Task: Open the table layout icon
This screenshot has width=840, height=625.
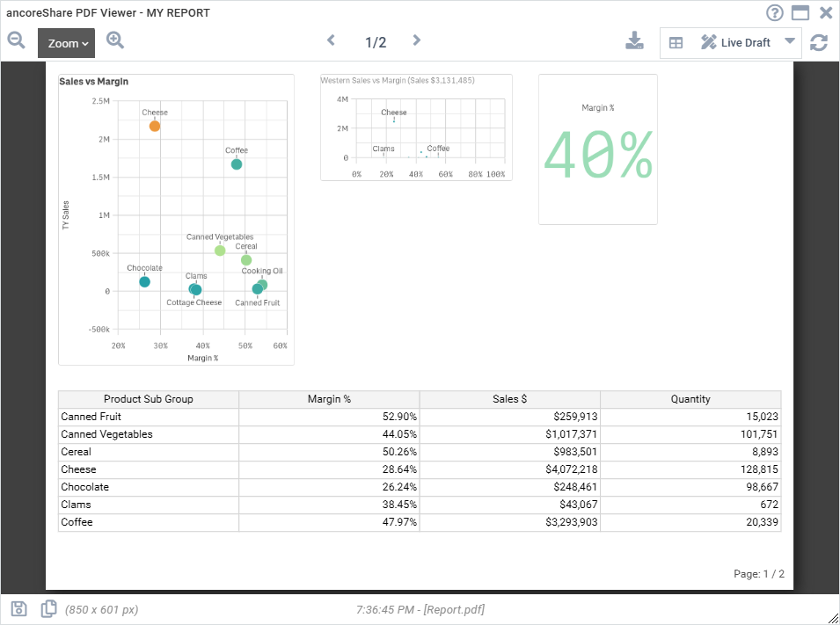Action: click(676, 43)
